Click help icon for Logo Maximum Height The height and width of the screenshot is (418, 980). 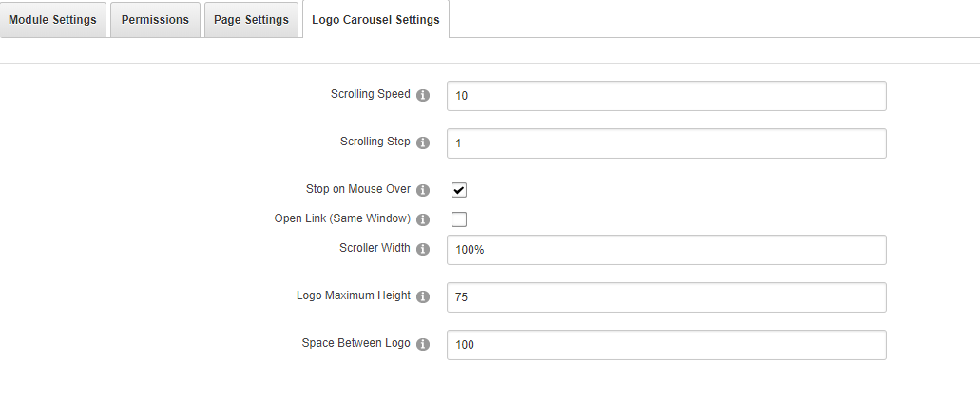[x=424, y=296]
